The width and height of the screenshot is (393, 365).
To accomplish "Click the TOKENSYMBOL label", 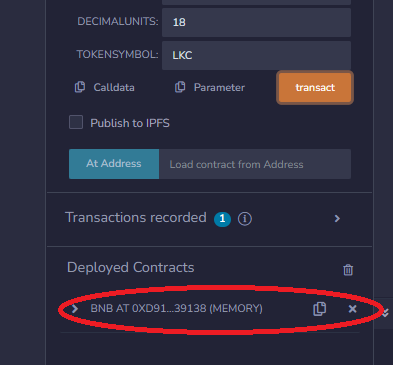I will point(117,54).
